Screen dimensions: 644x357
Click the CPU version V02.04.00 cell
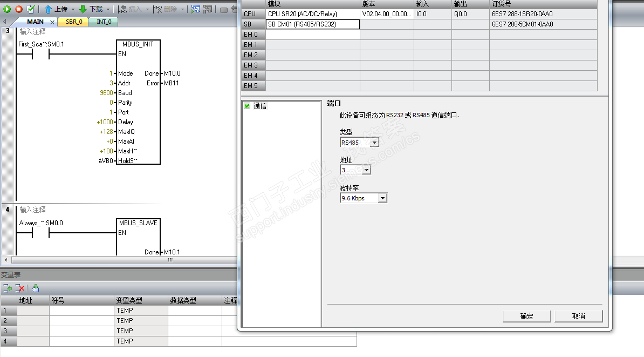point(387,14)
